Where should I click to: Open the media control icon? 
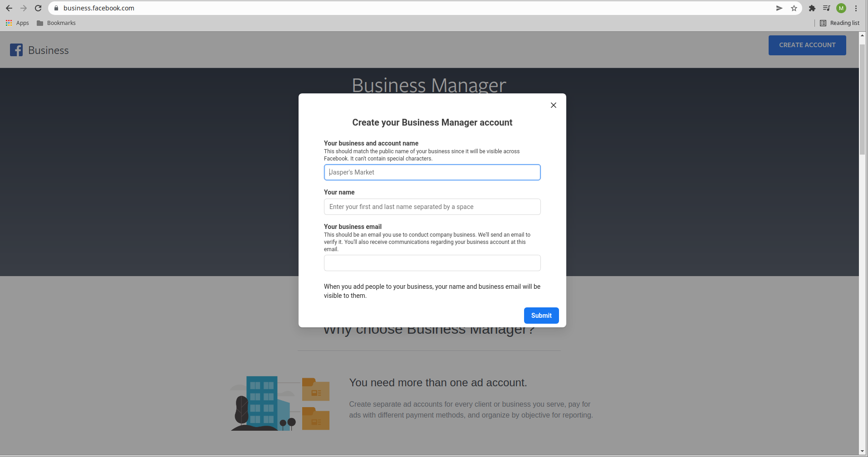click(x=826, y=8)
